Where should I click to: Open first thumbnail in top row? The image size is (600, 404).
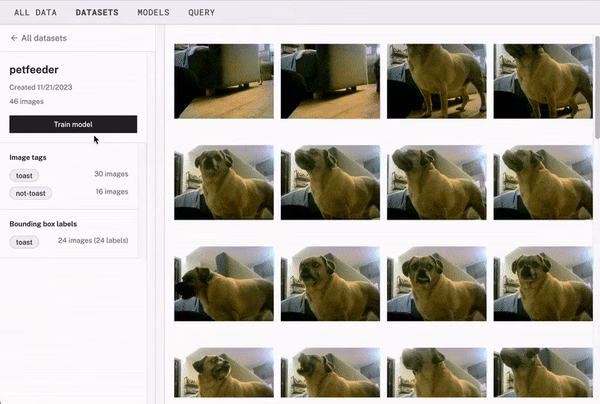coord(224,81)
